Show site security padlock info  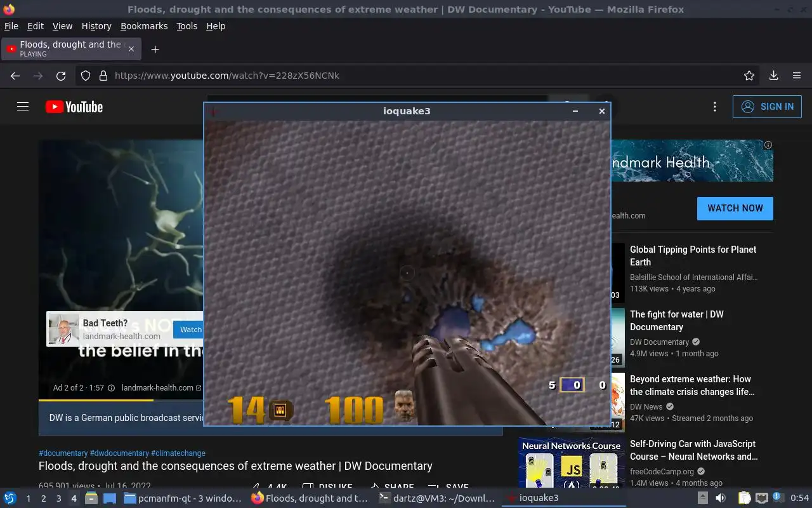(103, 76)
